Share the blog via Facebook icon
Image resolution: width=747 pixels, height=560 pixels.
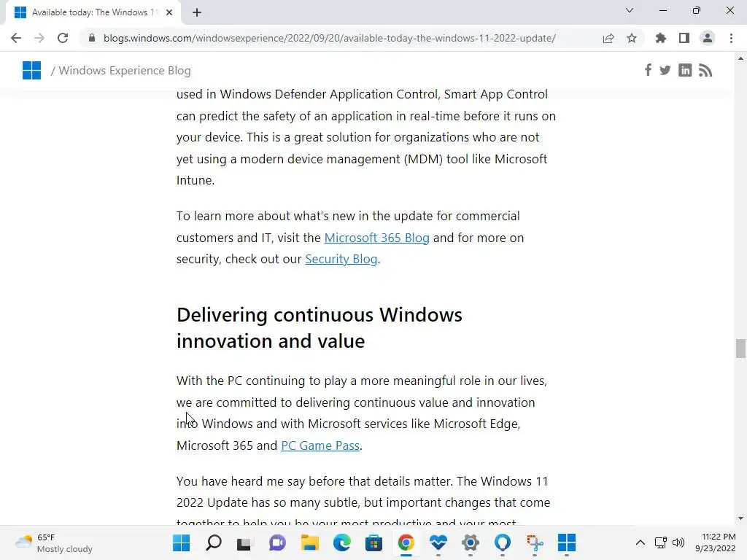pyautogui.click(x=648, y=71)
